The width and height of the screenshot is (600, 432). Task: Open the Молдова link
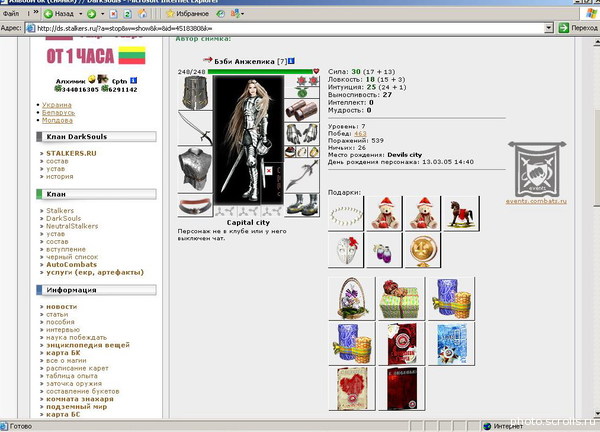[x=57, y=120]
